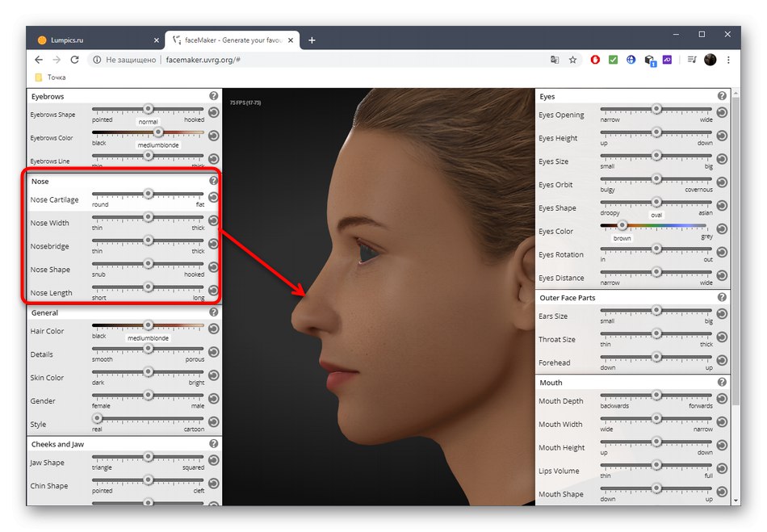
Task: Reset the Hair Color slider
Action: (x=213, y=329)
